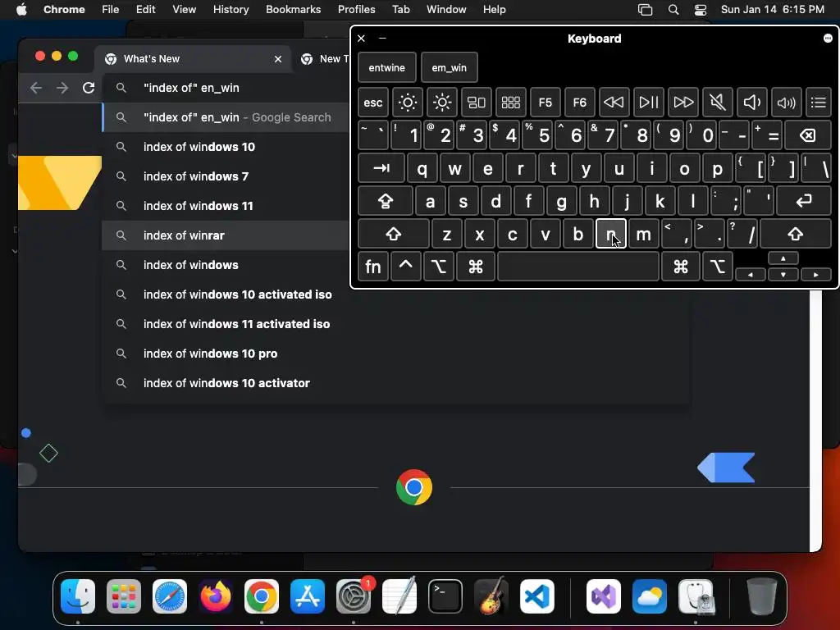Switch to the What's New tab

(x=193, y=59)
